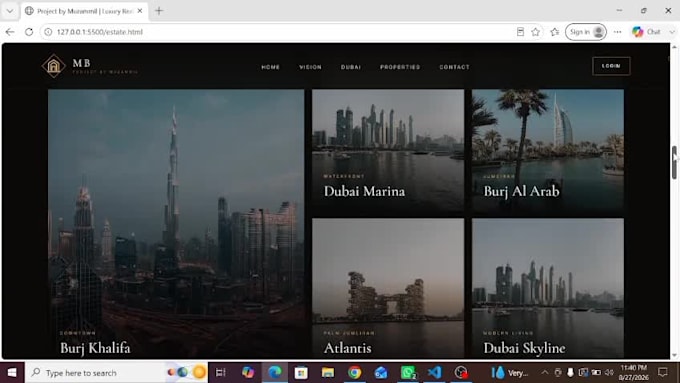This screenshot has width=680, height=383.
Task: Open a new browser tab
Action: tap(159, 11)
